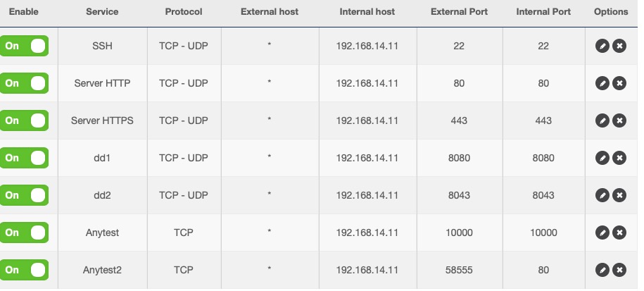The width and height of the screenshot is (644, 291).
Task: Click the External Port column header
Action: click(459, 12)
